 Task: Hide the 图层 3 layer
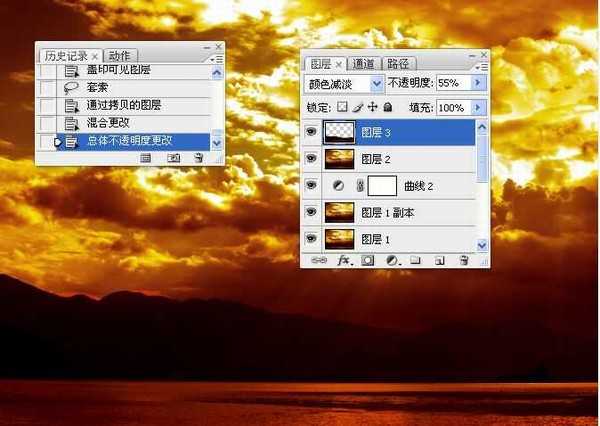tap(311, 133)
